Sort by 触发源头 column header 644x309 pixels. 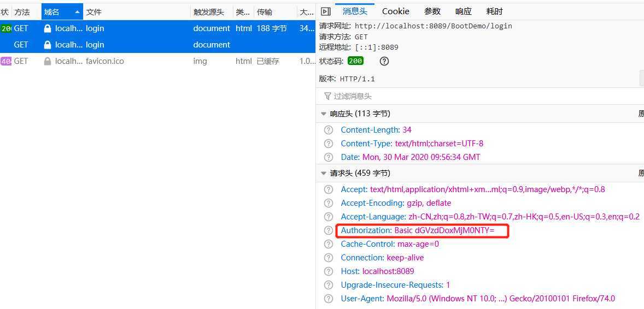[x=212, y=12]
